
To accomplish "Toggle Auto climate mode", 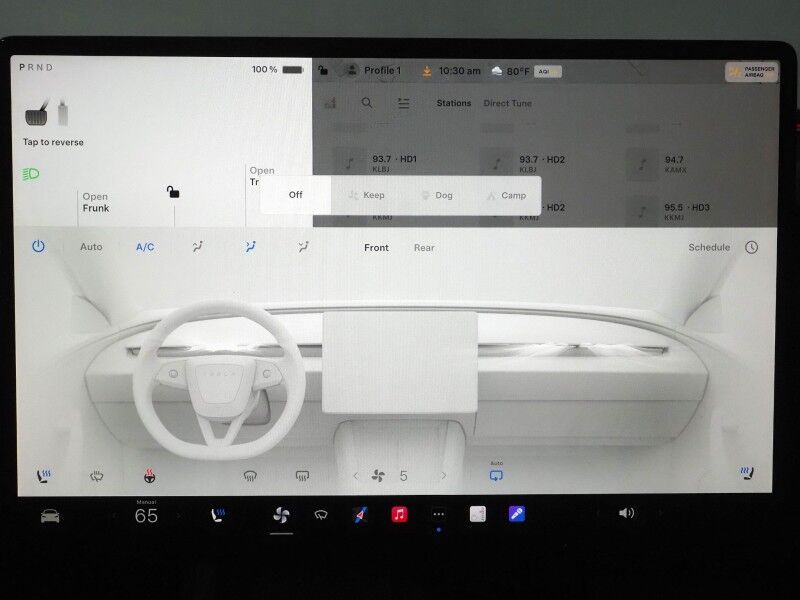I will [91, 247].
